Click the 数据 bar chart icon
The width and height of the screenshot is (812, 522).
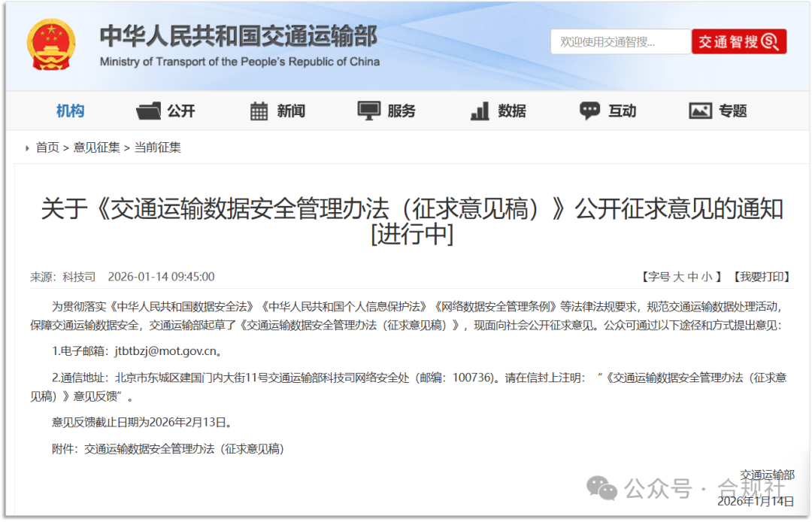(x=479, y=111)
